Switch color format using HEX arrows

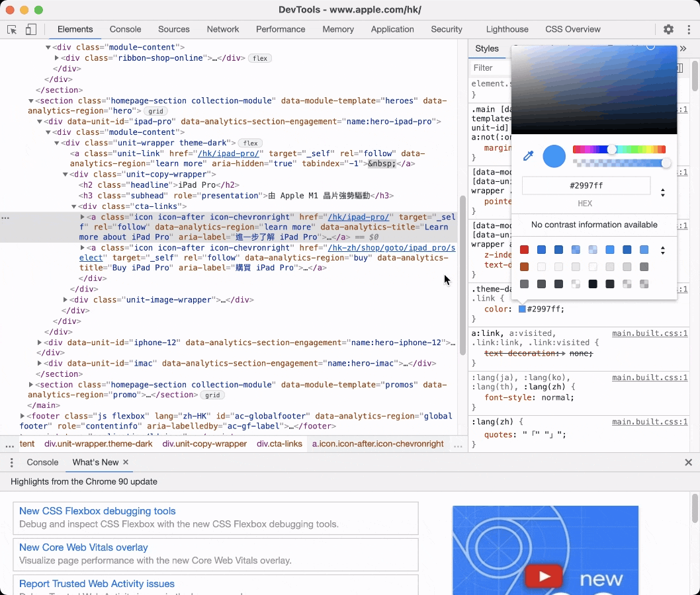click(x=662, y=192)
